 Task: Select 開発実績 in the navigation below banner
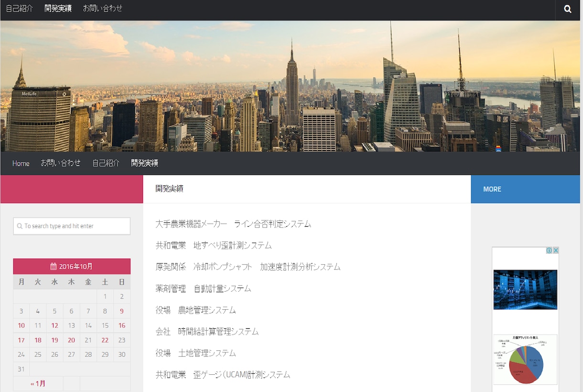pyautogui.click(x=145, y=163)
